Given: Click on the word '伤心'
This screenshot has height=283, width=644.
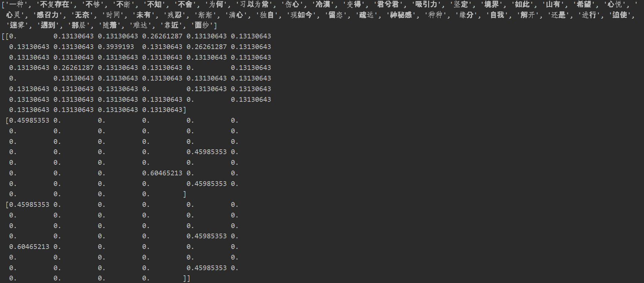Looking at the screenshot, I should tap(292, 5).
